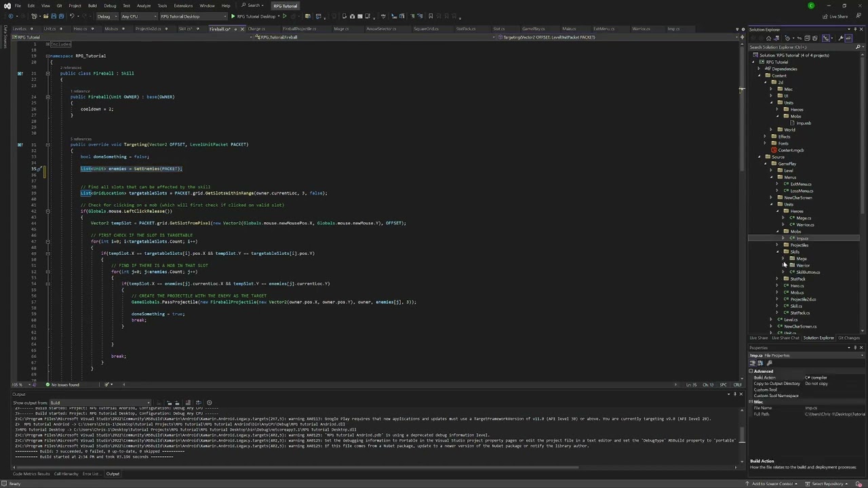Switch to the GamePlay.cs editor tab
868x488 pixels.
(534, 29)
